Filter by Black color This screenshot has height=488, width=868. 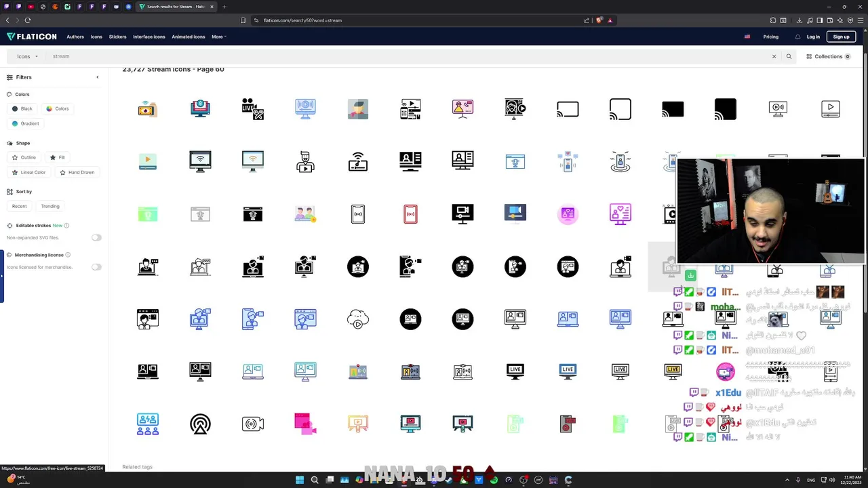pos(22,108)
